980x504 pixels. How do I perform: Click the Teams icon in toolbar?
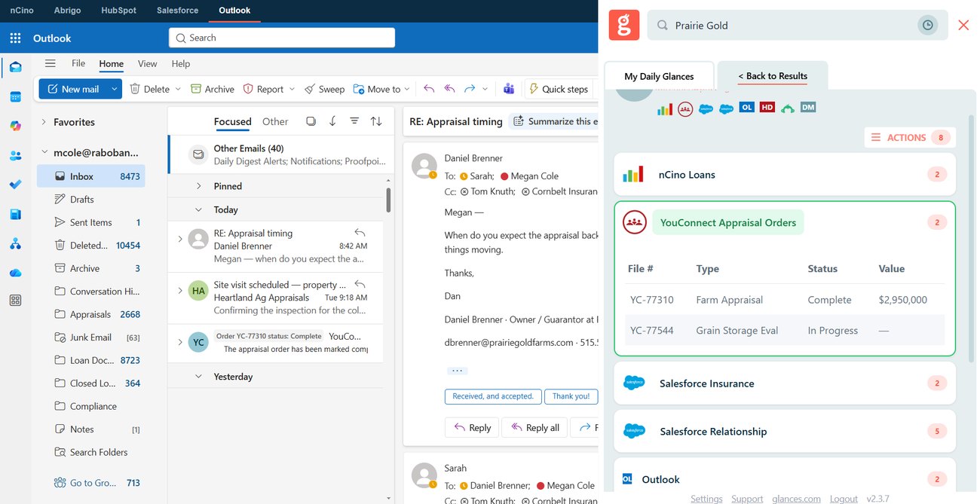coord(509,89)
